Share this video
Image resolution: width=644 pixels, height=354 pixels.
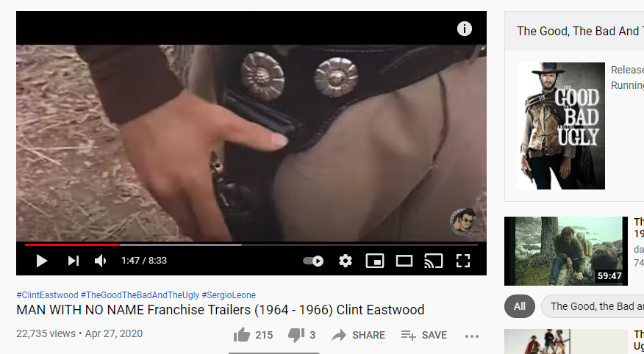358,335
